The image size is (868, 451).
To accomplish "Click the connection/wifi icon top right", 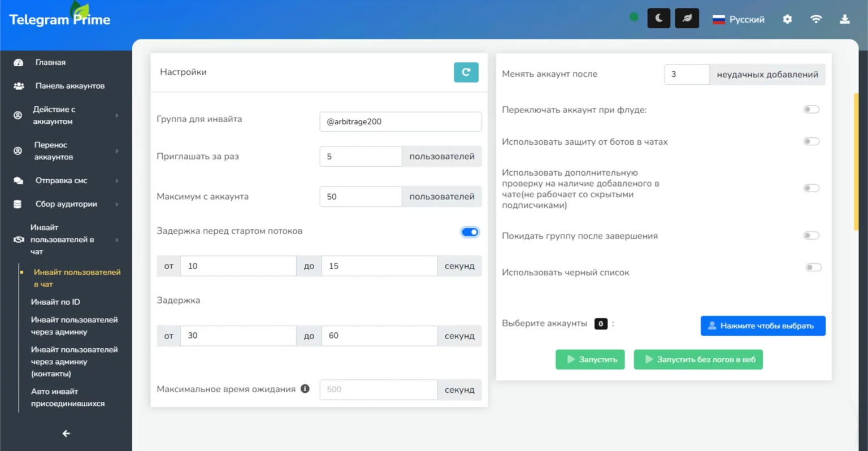I will (x=816, y=19).
